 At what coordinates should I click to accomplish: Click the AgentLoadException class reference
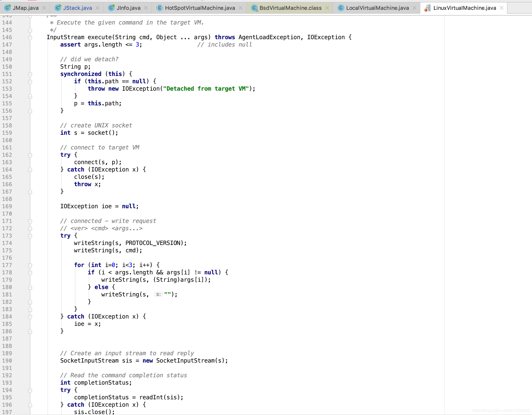click(x=269, y=37)
